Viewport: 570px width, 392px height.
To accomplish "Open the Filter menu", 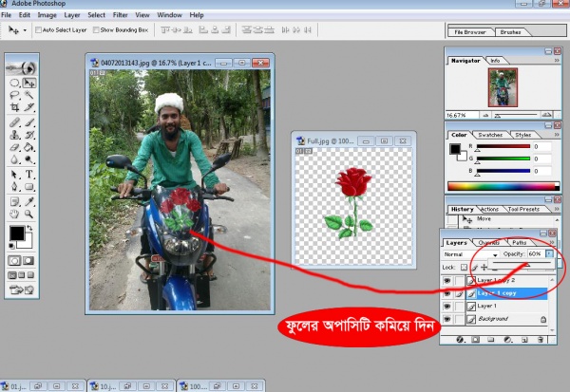I will [120, 15].
